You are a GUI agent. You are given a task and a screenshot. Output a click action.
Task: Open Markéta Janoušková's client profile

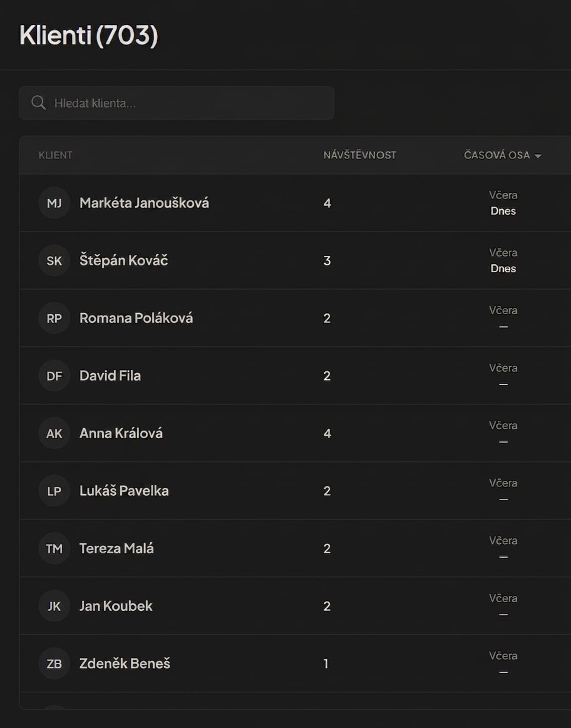point(144,203)
